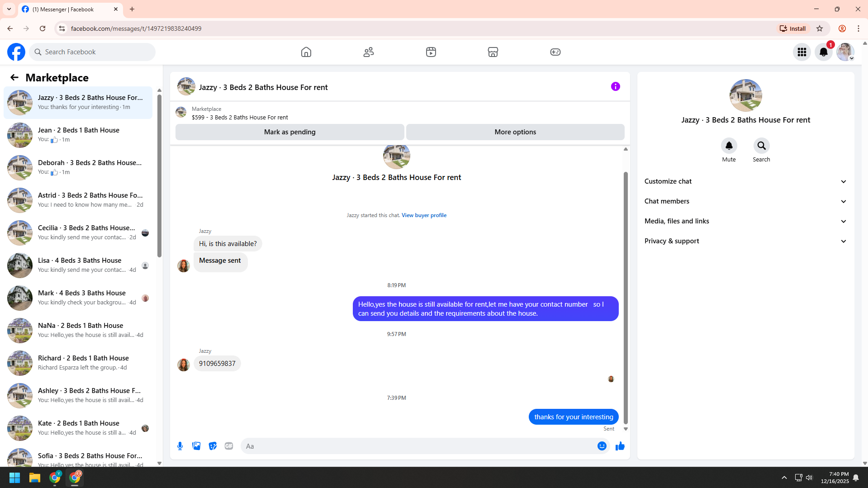The image size is (868, 488).
Task: Open the emoji picker smiley icon
Action: [602, 446]
